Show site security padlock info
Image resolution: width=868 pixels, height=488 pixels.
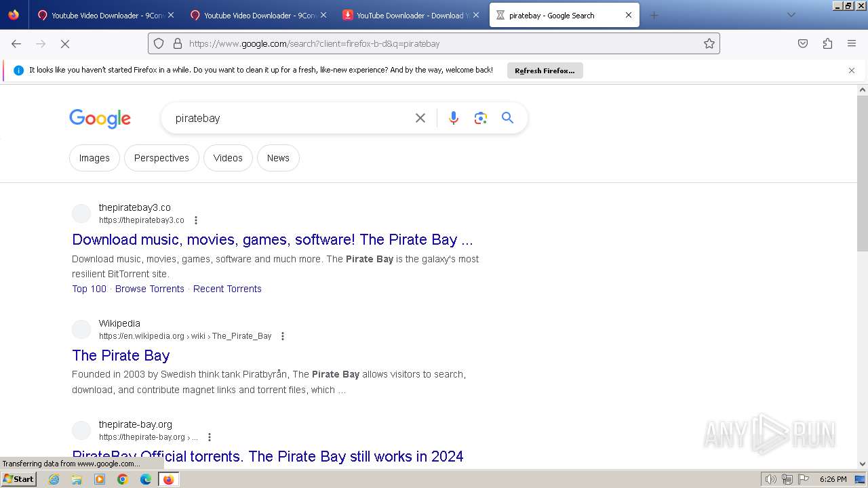178,43
